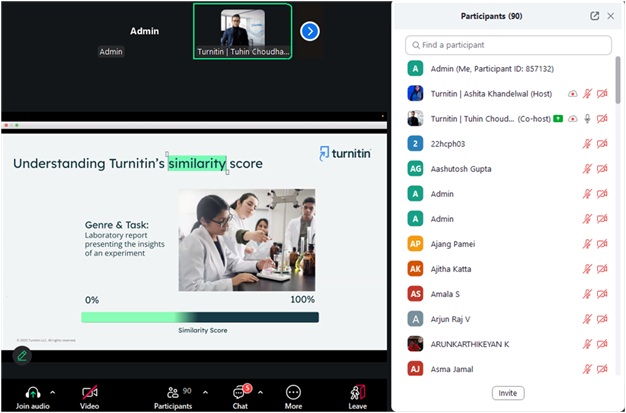Screen dimensions: 626x413
Task: Select participant Asma Jamal name
Action: [x=452, y=369]
